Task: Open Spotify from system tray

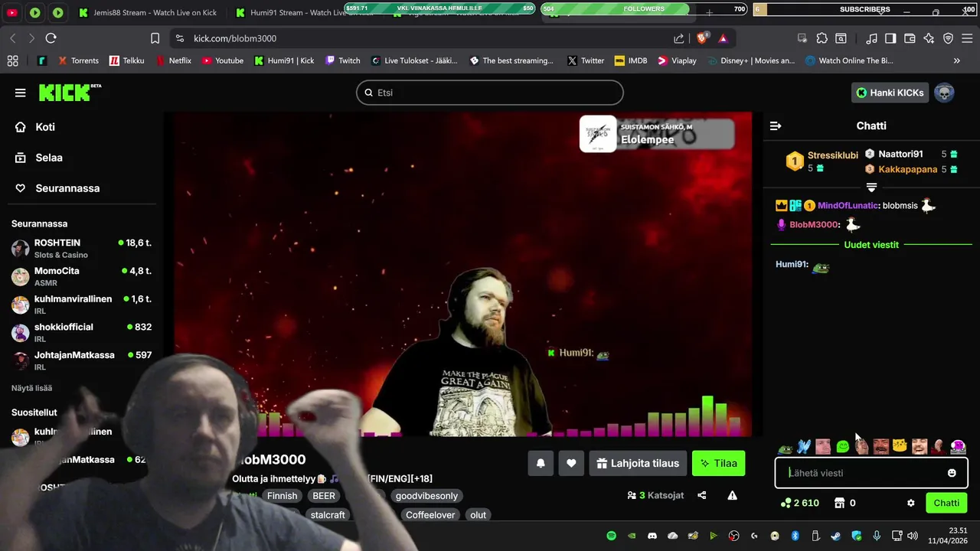Action: (x=611, y=536)
